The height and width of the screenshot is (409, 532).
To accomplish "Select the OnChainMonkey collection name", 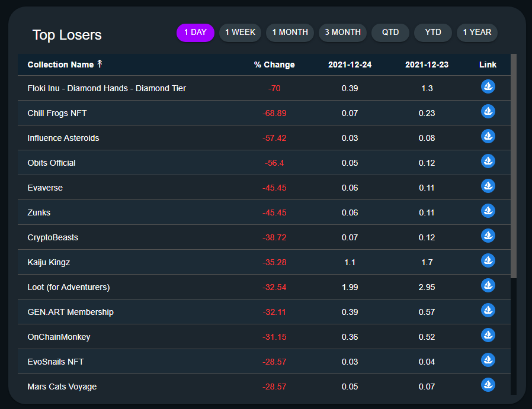I will point(59,337).
